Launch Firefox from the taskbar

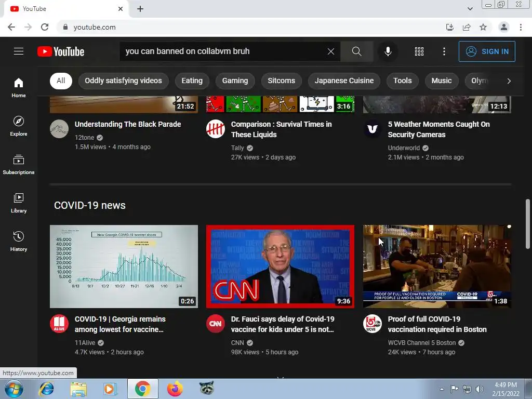[x=175, y=389]
